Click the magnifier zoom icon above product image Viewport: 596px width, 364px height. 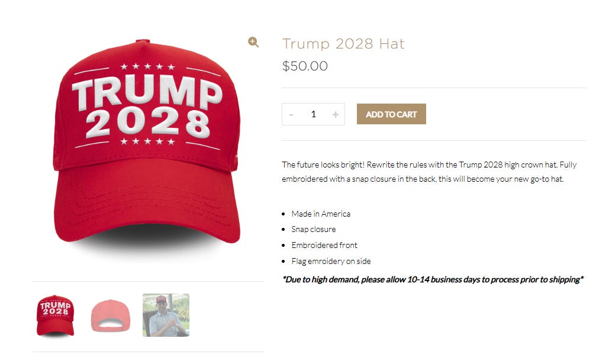[x=253, y=42]
